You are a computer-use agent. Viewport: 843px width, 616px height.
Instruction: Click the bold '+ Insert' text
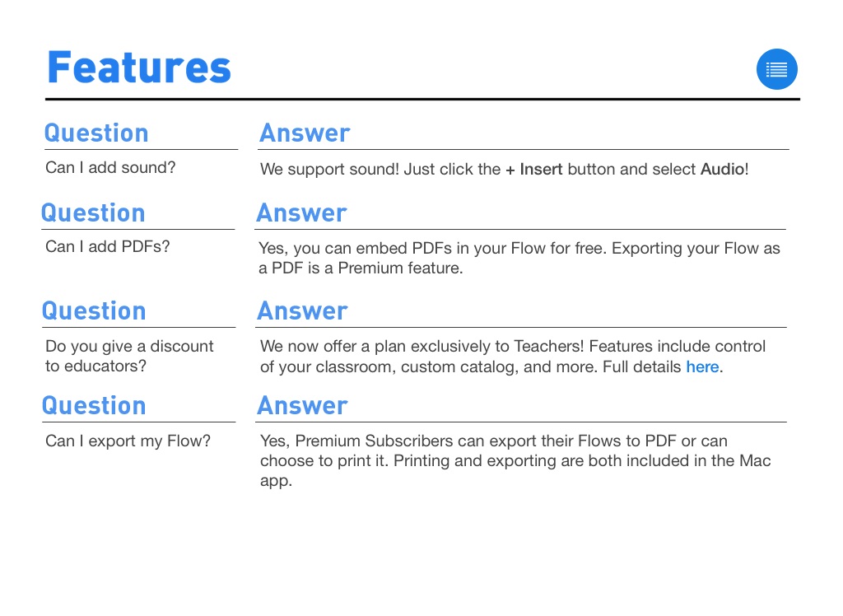point(534,170)
